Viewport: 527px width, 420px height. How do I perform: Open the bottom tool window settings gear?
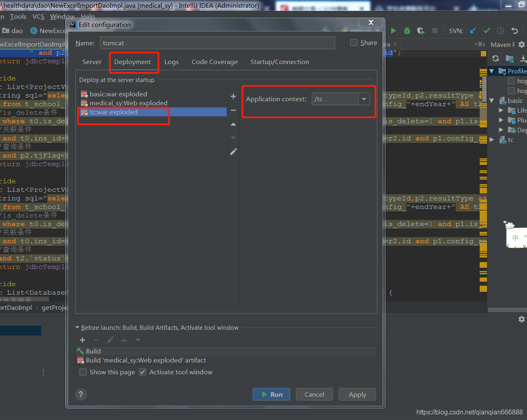[x=521, y=319]
